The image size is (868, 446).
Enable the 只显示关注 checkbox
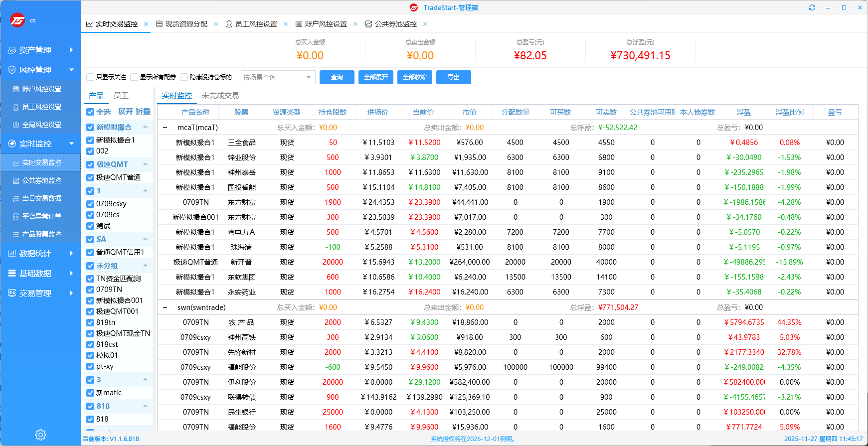90,77
